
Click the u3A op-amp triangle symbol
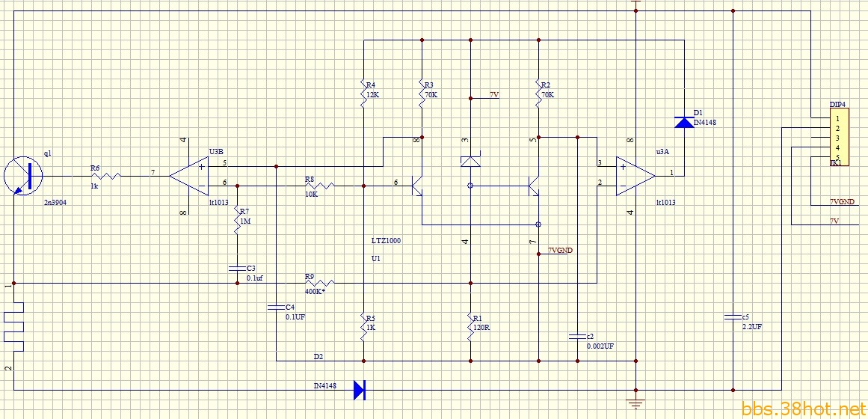click(x=635, y=176)
